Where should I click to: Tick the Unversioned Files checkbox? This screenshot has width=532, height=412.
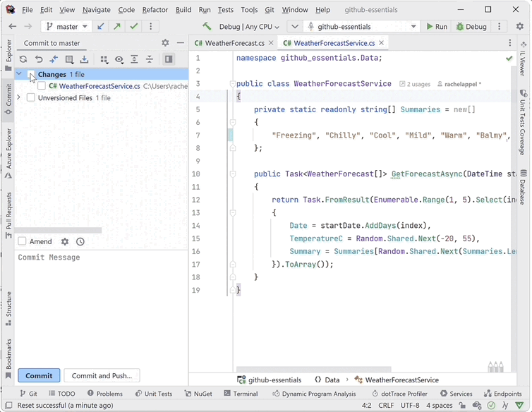tap(31, 98)
